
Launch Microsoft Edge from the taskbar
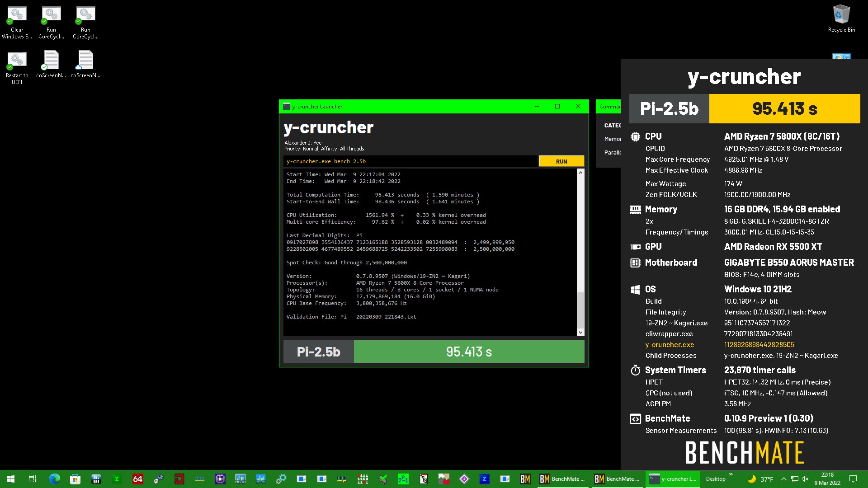(x=54, y=479)
